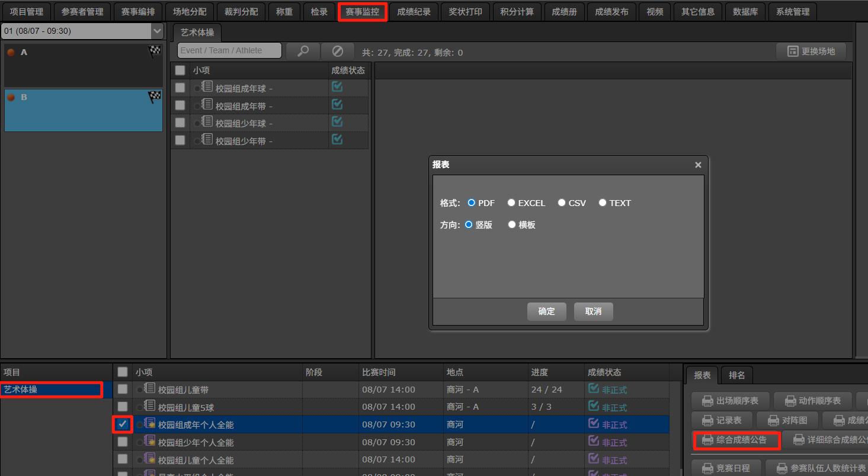Click the list icon beside 校园组少年带
The height and width of the screenshot is (476, 868).
(x=207, y=140)
